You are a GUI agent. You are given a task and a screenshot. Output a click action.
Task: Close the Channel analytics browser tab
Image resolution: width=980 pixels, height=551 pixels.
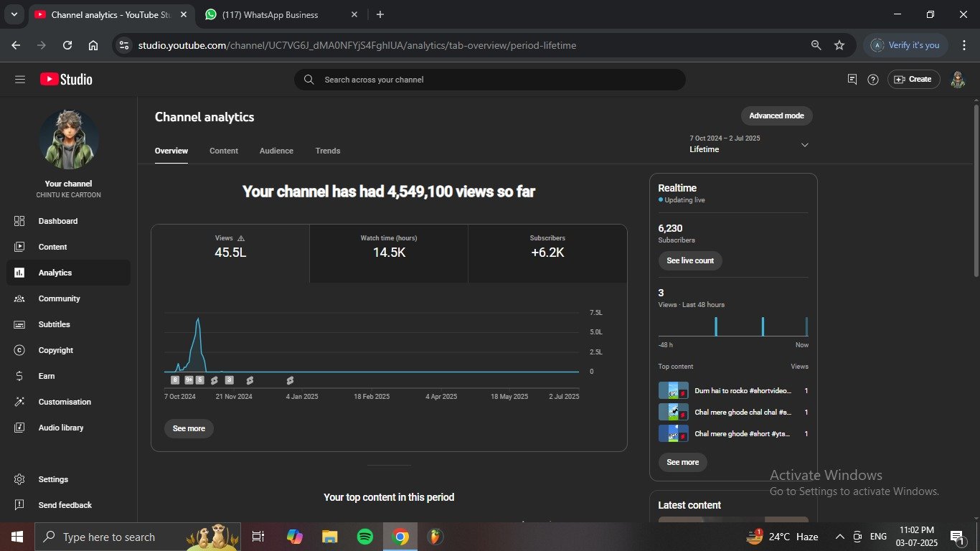(x=183, y=14)
